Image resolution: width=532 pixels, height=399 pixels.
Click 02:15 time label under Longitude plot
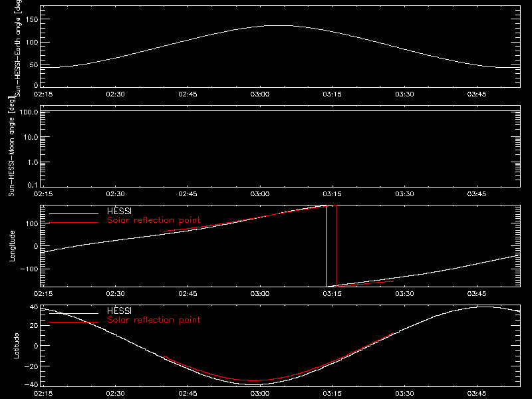coord(43,293)
